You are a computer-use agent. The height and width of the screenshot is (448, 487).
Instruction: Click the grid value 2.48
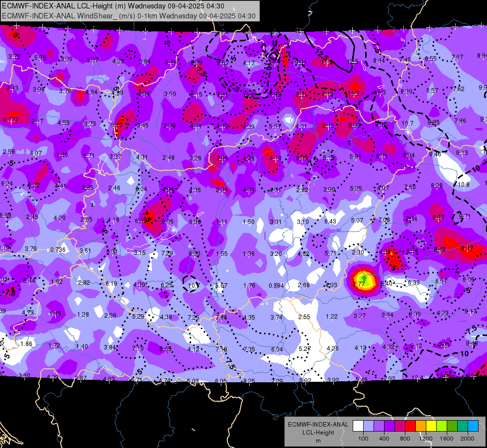pyautogui.click(x=168, y=158)
